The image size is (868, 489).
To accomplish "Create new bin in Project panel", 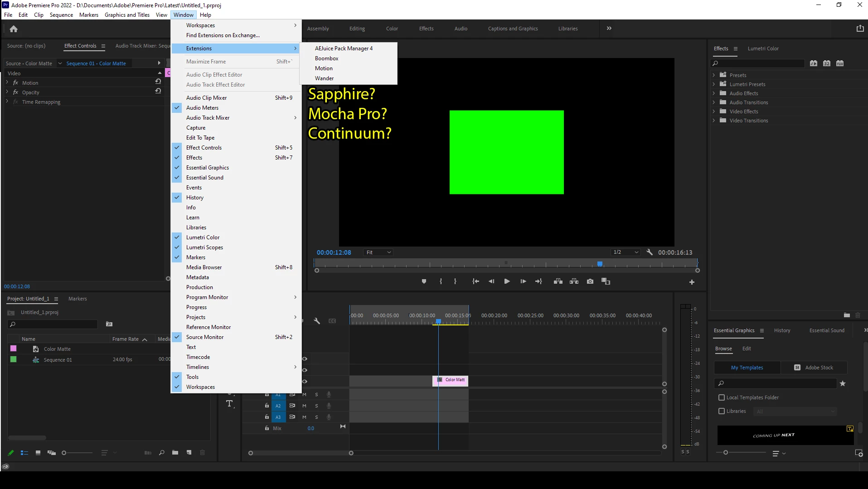I will pyautogui.click(x=175, y=453).
